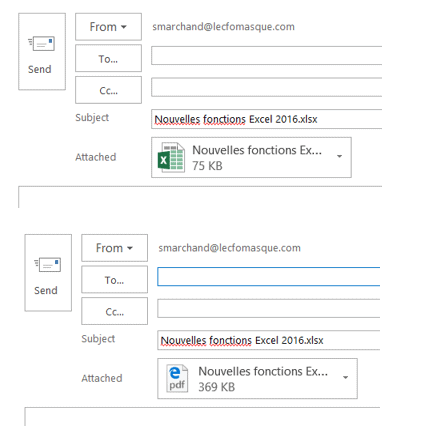This screenshot has height=433, width=435.
Task: Click the Subject field in top email
Action: pos(267,119)
